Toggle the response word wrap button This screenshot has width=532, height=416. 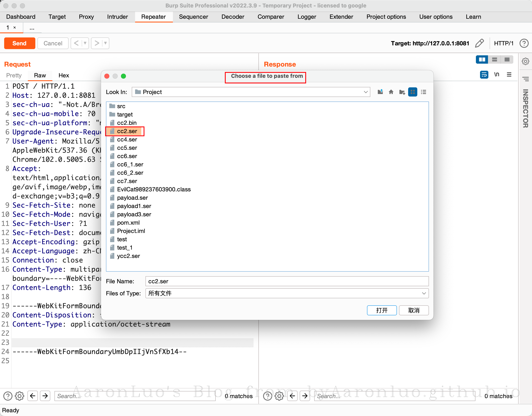point(484,75)
